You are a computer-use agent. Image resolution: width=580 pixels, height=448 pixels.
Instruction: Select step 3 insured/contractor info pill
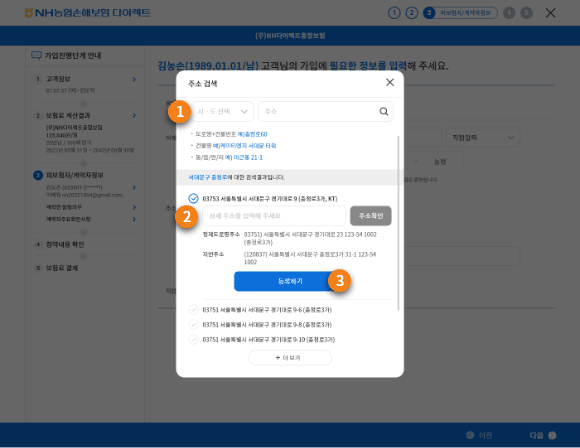(460, 13)
